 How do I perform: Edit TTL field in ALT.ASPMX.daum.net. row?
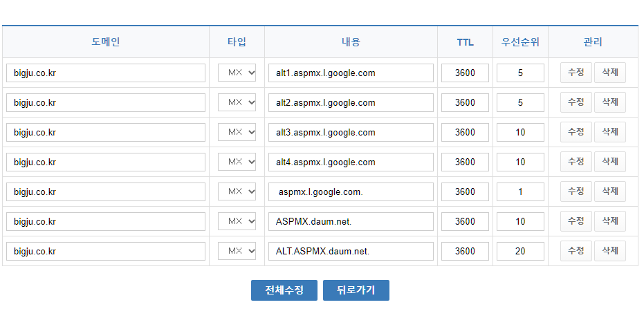click(466, 251)
